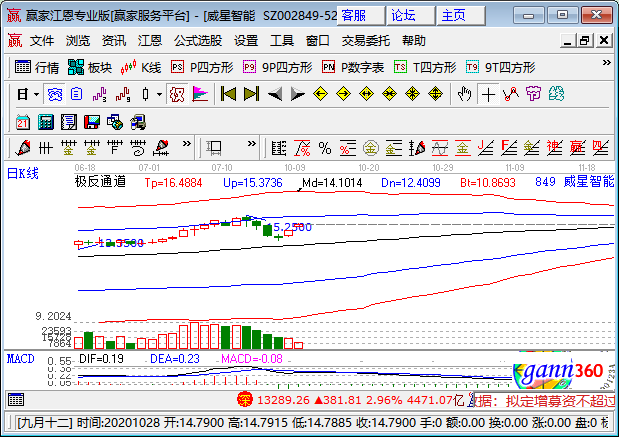Open the 交易委托 menu
This screenshot has width=619, height=437.
(366, 41)
